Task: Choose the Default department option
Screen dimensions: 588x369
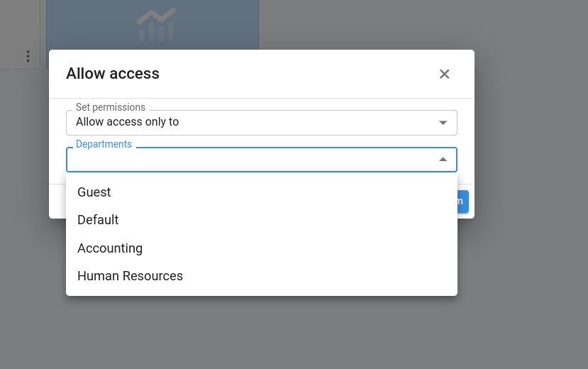Action: point(98,220)
